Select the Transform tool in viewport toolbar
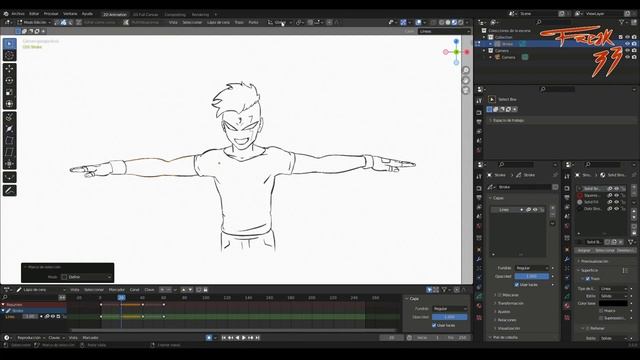The width and height of the screenshot is (640, 360). click(9, 104)
